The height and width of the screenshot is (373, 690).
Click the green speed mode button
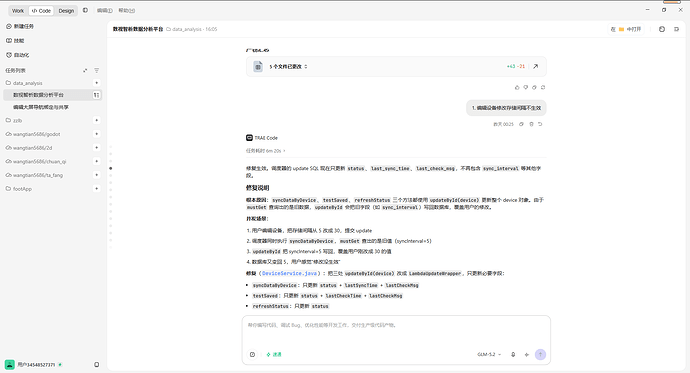click(274, 355)
